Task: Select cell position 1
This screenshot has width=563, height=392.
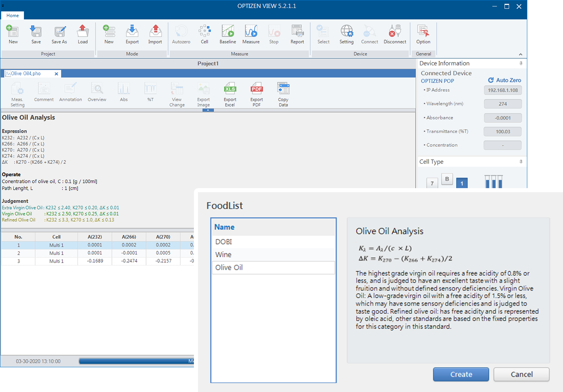Action: 462,183
